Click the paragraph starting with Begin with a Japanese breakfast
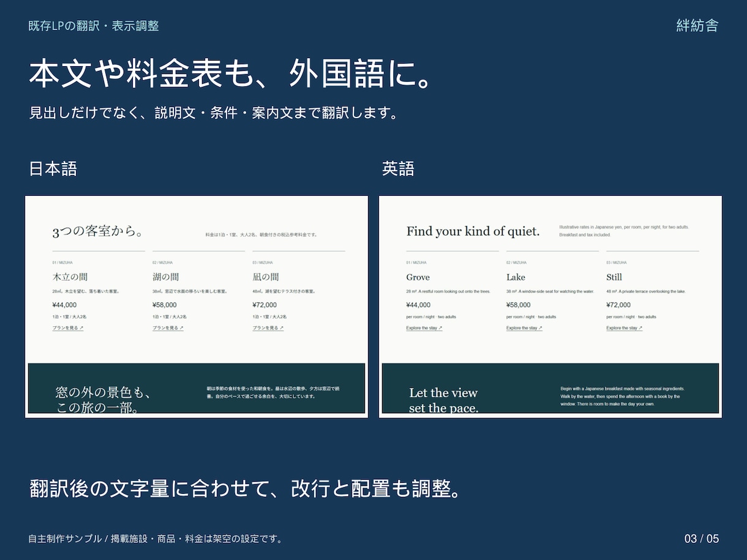The height and width of the screenshot is (560, 747). pos(622,396)
